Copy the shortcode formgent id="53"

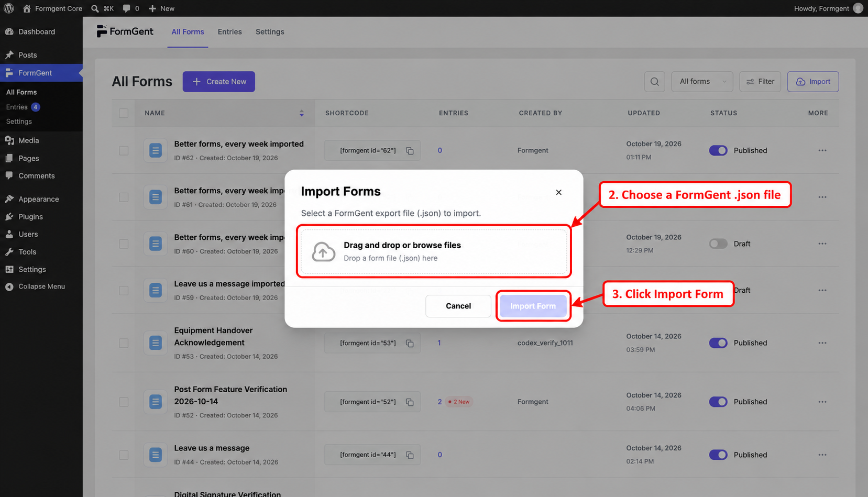(x=410, y=344)
